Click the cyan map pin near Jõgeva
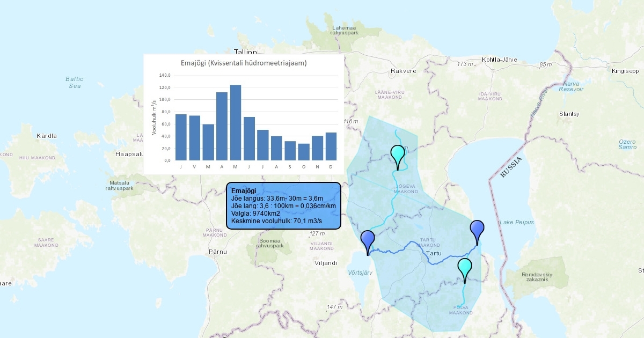The image size is (644, 338). tap(397, 155)
